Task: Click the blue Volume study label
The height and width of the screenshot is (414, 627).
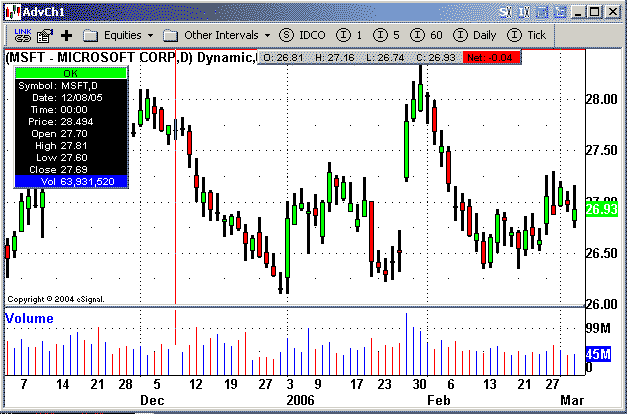Action: [30, 318]
